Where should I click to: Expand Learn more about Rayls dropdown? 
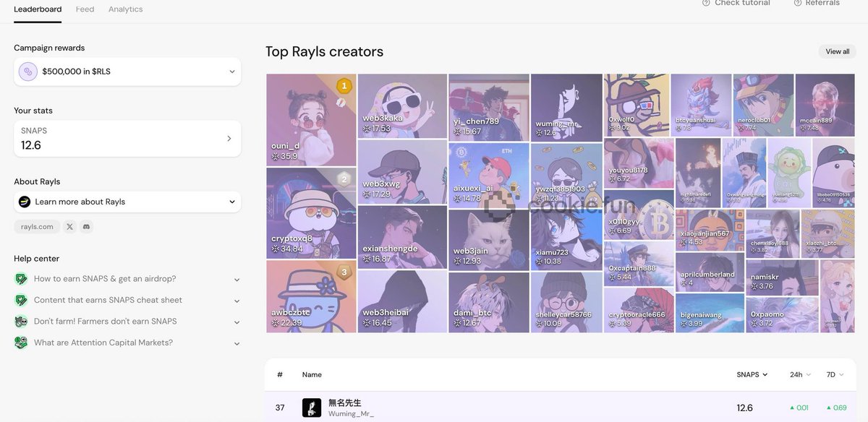[127, 202]
